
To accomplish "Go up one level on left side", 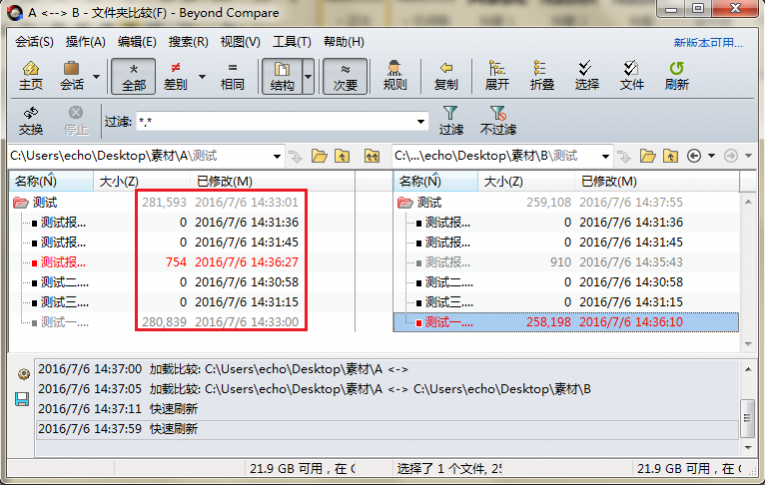I will 342,157.
